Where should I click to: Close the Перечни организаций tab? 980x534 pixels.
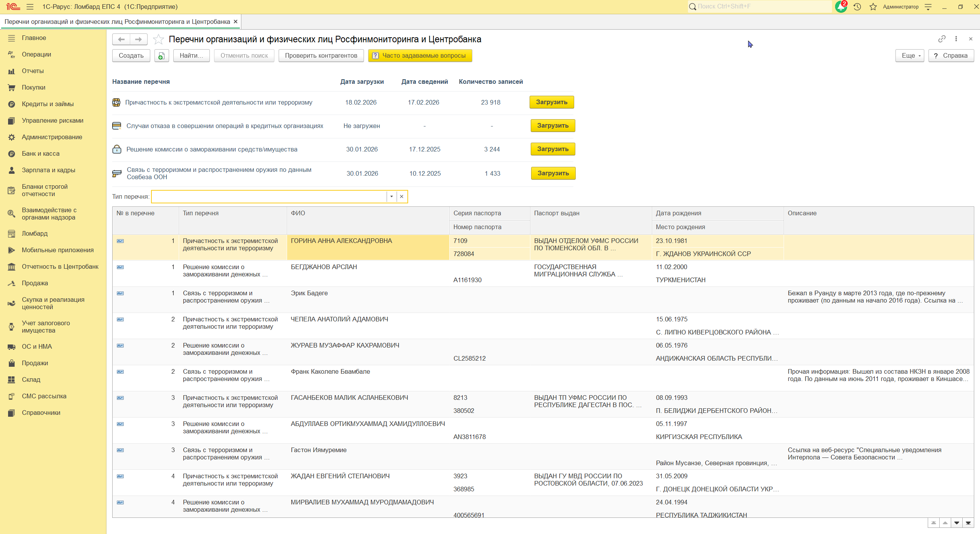(236, 22)
